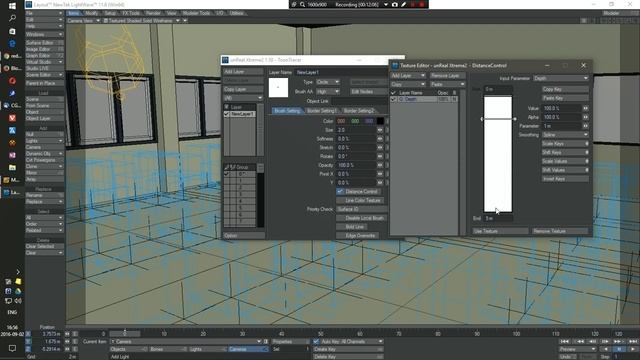Click the arrows button beside Parameter field

pos(586,126)
